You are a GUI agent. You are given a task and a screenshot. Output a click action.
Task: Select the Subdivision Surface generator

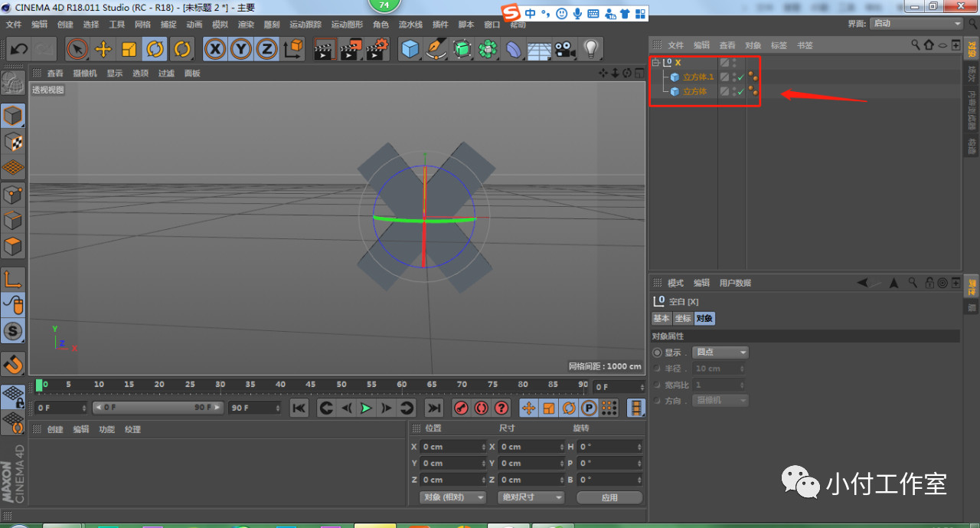[x=462, y=48]
